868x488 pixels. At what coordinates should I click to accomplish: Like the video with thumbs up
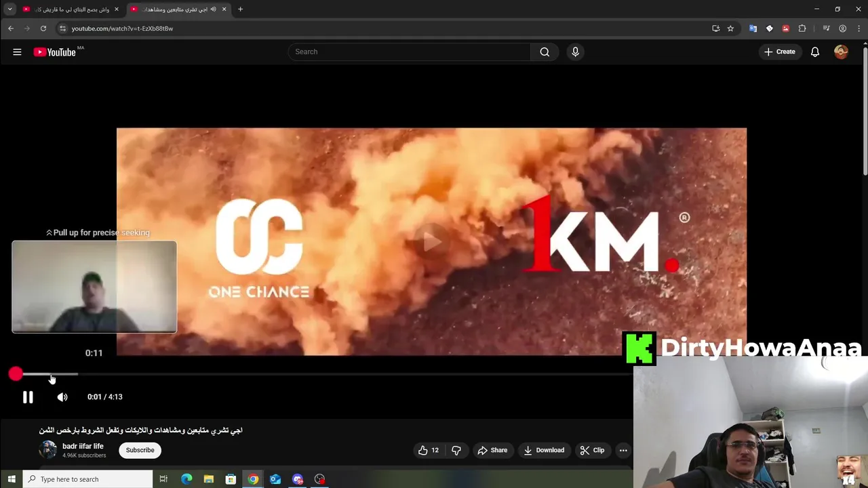[428, 450]
